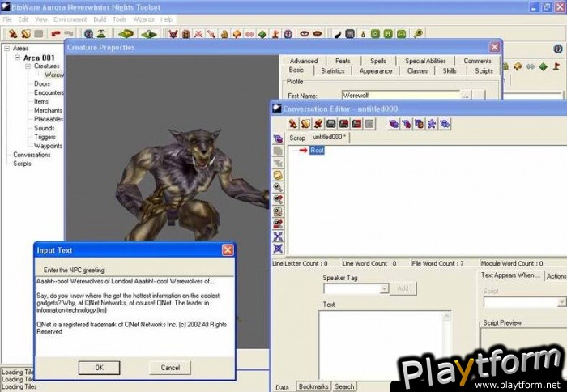Close the Creature Properties window
Viewport: 567px width, 392px height.
click(494, 47)
